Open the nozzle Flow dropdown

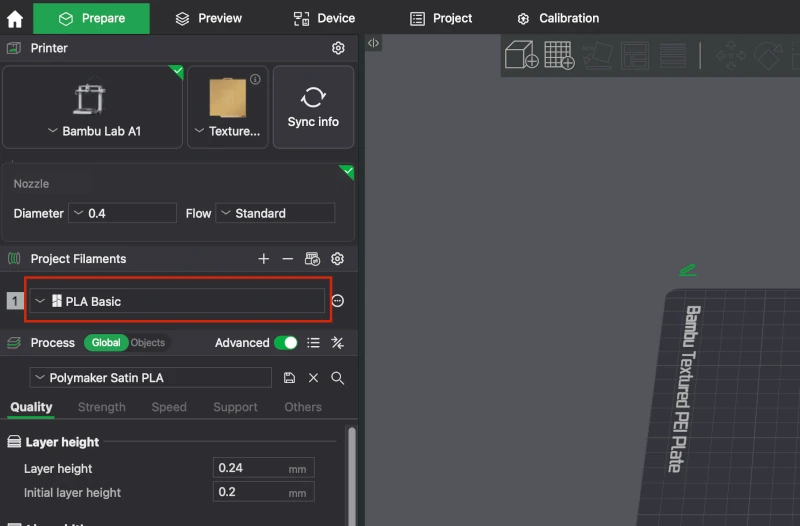(x=276, y=213)
